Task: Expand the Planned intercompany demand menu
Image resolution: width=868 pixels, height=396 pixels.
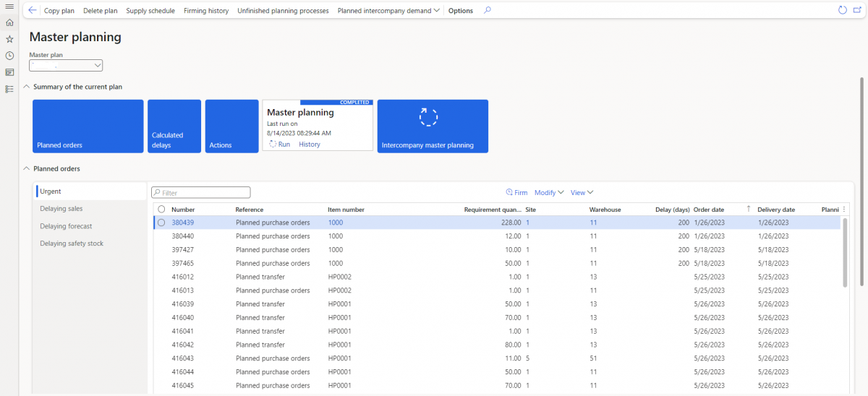Action: coord(389,11)
